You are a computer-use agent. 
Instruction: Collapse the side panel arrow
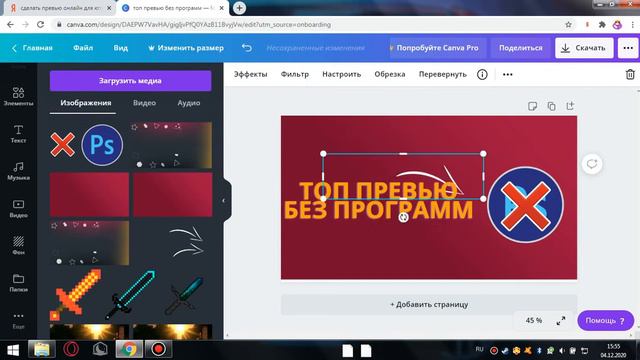coord(224,200)
